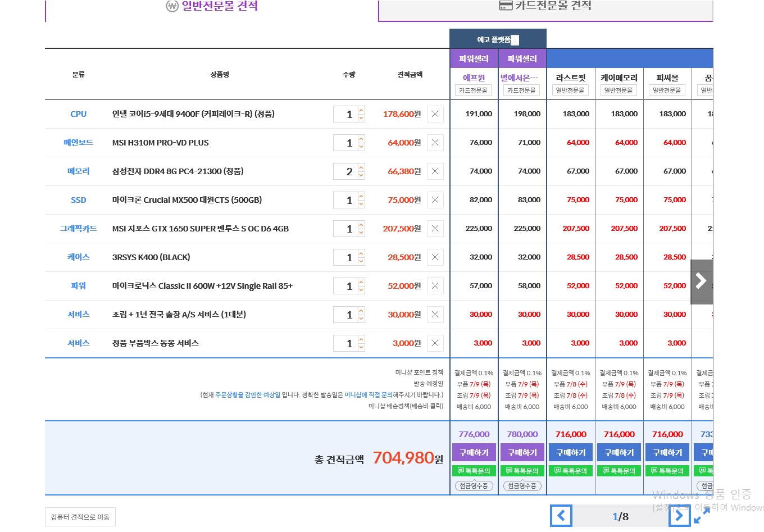Go to previous seller page arrow
Screen dimensions: 764x532
(561, 516)
